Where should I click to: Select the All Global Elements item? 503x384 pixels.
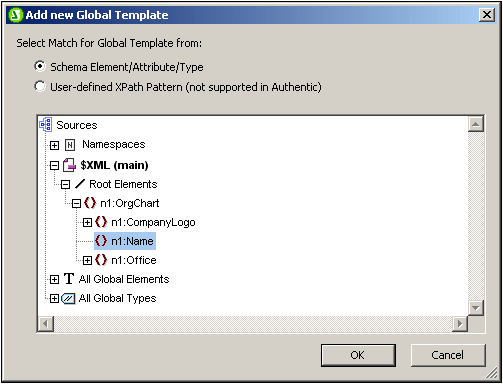[124, 279]
